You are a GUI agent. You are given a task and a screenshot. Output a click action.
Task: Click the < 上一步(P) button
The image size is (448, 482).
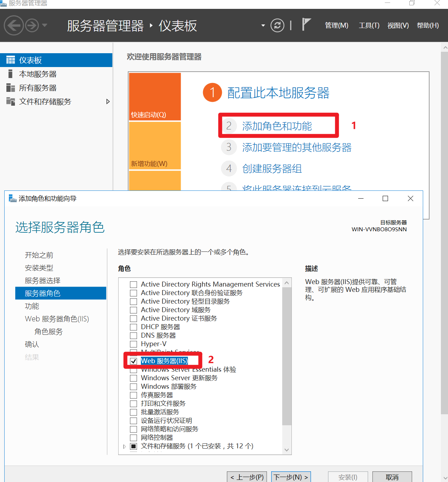[247, 477]
